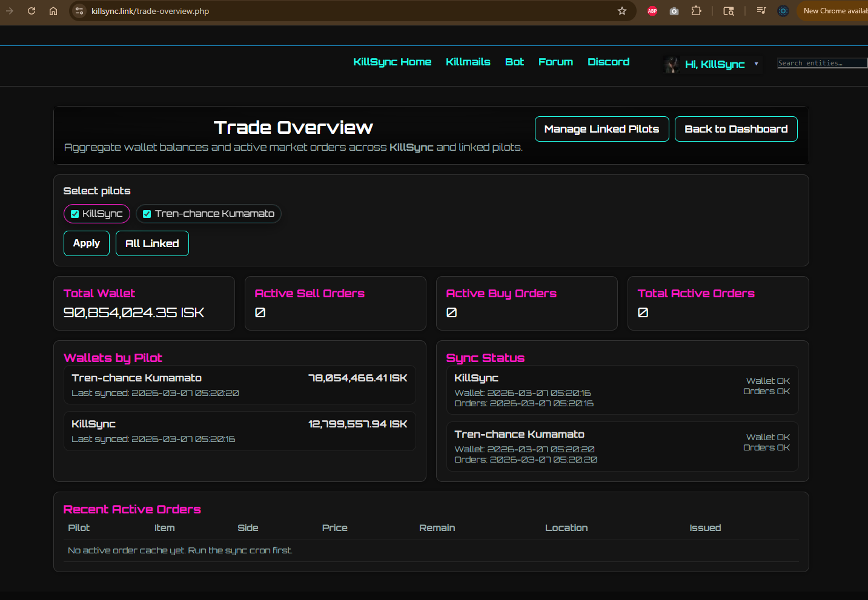Open the Killmails menu item
This screenshot has width=868, height=600.
click(x=468, y=62)
